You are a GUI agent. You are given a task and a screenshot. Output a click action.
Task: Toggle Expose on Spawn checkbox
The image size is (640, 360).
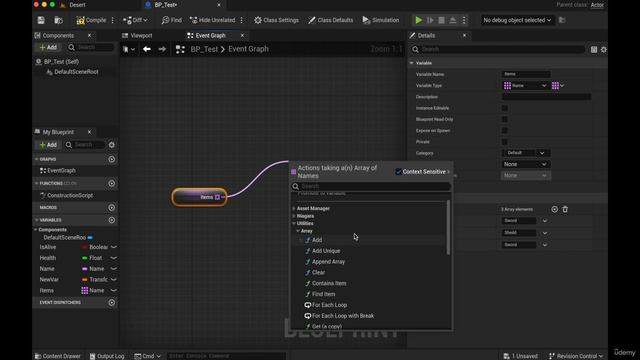coord(504,131)
